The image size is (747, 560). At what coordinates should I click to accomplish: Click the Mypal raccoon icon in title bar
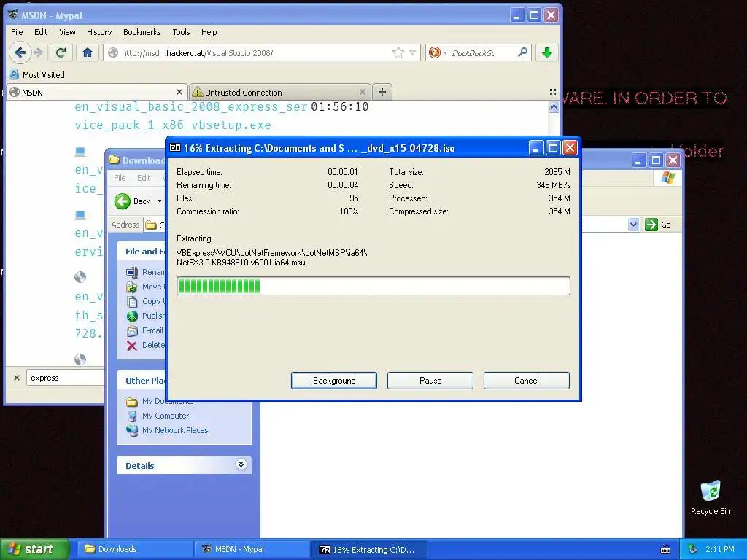[x=13, y=15]
